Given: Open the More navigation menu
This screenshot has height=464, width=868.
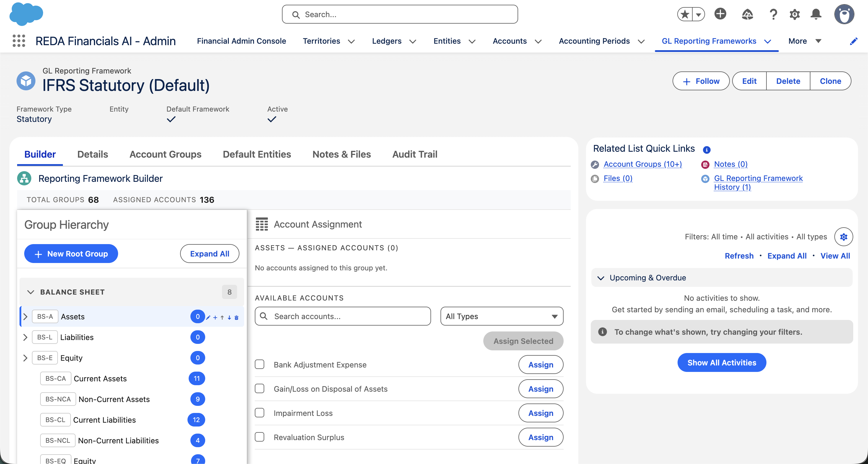Looking at the screenshot, I should [805, 41].
